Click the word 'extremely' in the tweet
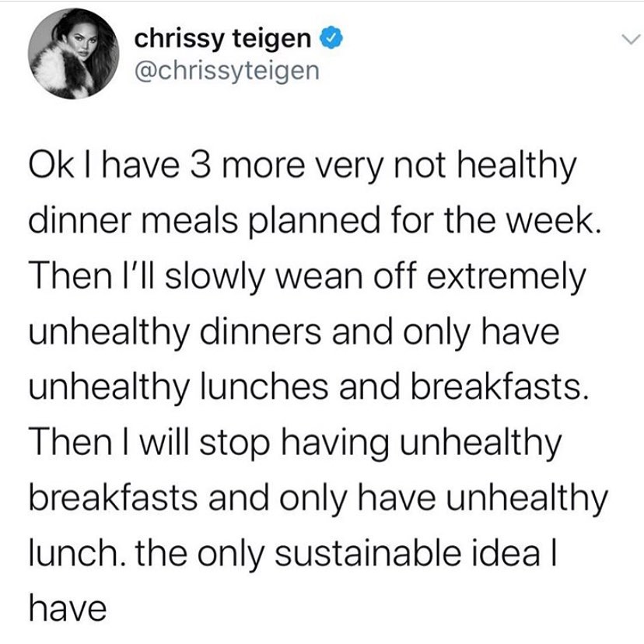 pyautogui.click(x=506, y=278)
